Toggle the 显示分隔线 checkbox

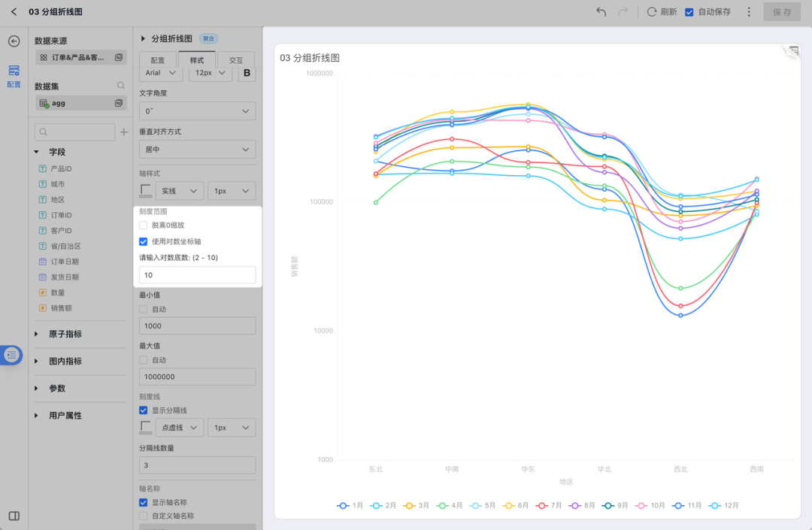point(143,410)
